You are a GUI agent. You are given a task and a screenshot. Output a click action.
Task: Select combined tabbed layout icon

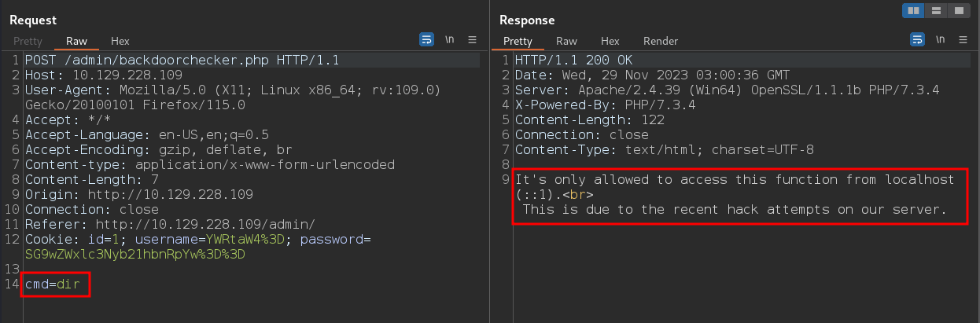pos(958,11)
